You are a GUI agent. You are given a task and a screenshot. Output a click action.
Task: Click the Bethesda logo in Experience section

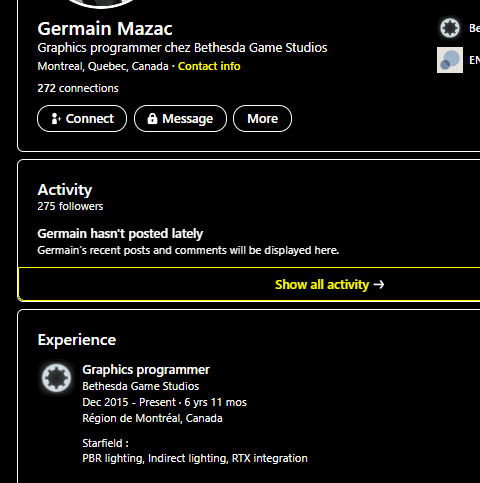(56, 378)
